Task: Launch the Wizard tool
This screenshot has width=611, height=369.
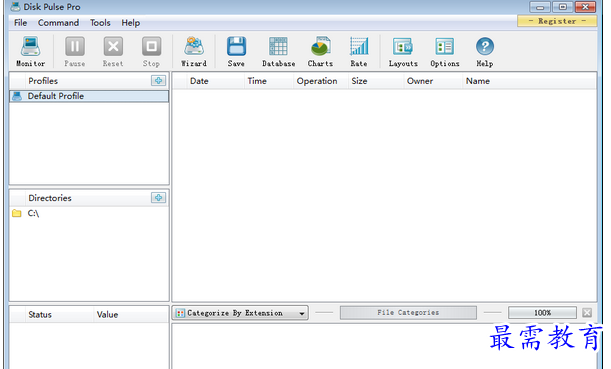Action: [194, 47]
